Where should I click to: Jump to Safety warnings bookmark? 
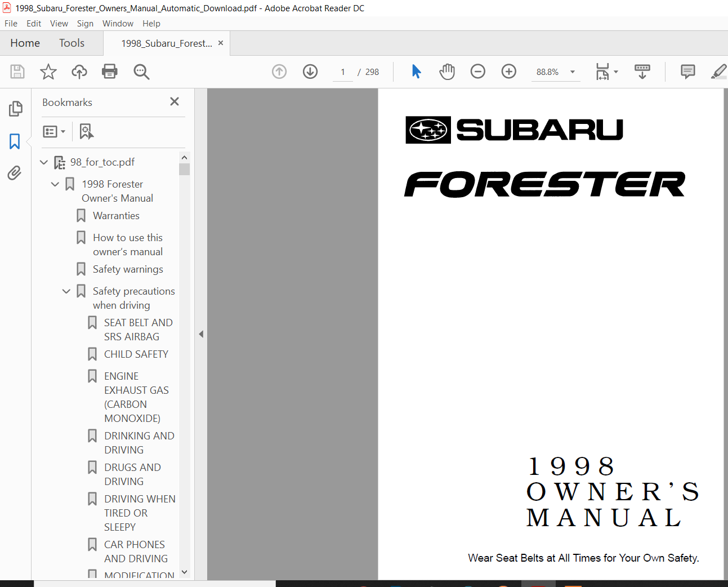[128, 269]
